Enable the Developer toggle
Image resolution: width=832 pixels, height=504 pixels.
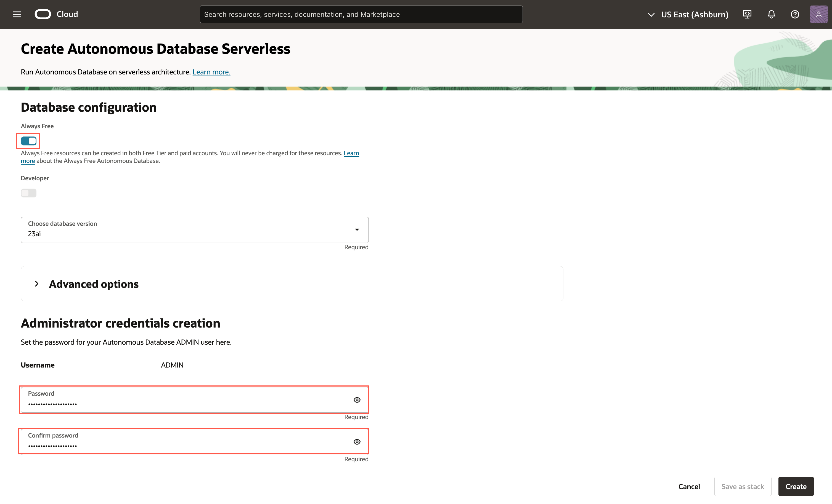point(28,193)
